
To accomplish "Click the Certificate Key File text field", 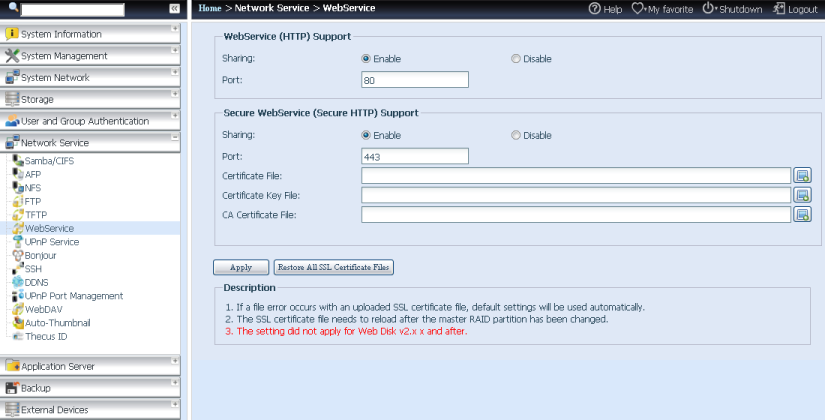I will pyautogui.click(x=576, y=195).
